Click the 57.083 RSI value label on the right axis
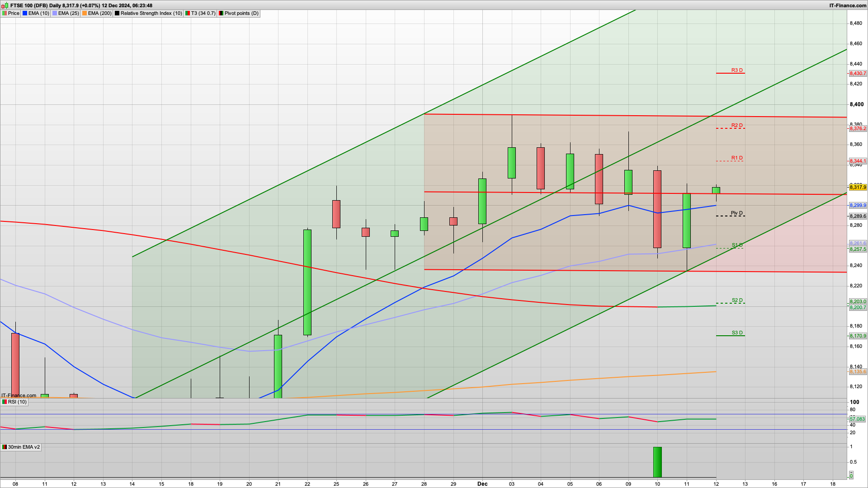This screenshot has width=868, height=488. pyautogui.click(x=857, y=419)
